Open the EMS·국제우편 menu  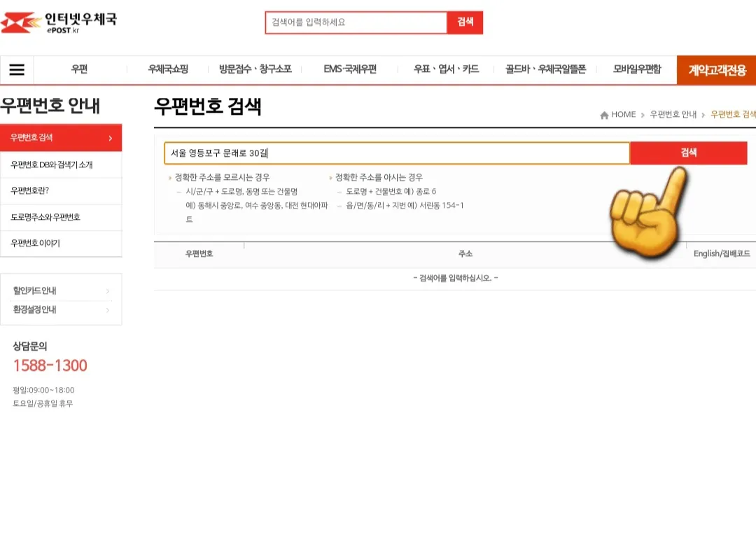tap(350, 69)
